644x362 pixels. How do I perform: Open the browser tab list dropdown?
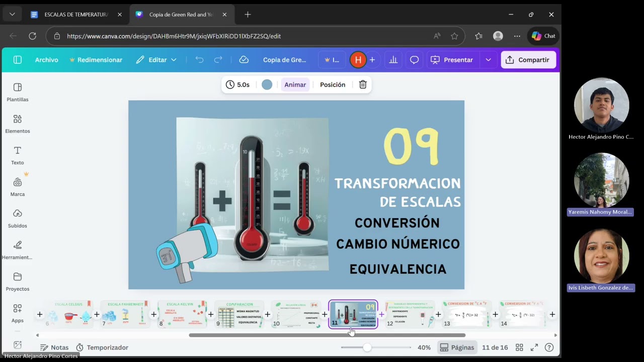(12, 15)
